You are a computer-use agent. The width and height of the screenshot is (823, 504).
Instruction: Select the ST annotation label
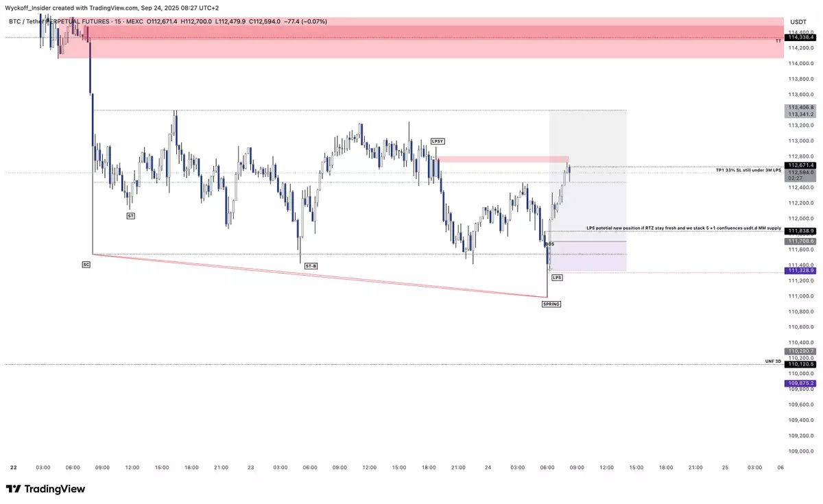[130, 216]
